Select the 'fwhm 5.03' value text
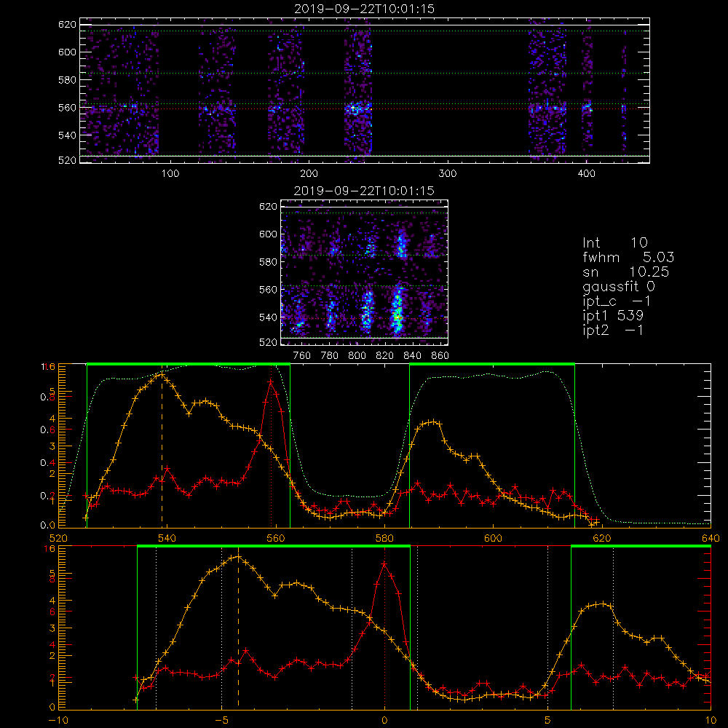This screenshot has height=728, width=728. (628, 257)
